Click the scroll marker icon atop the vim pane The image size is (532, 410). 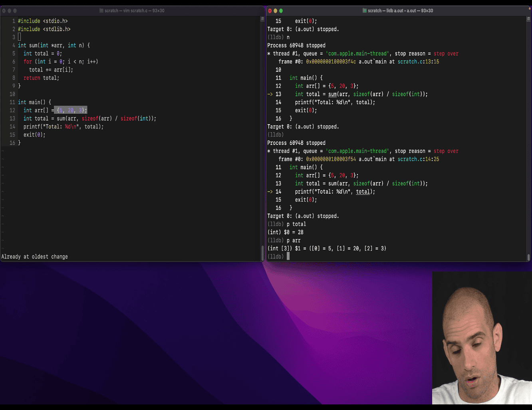[x=262, y=19]
